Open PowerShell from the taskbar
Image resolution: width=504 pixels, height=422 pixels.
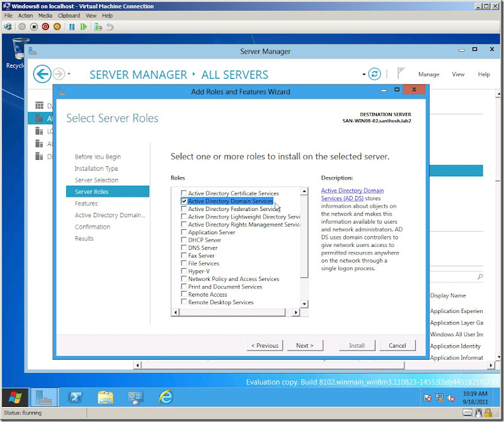pos(76,397)
